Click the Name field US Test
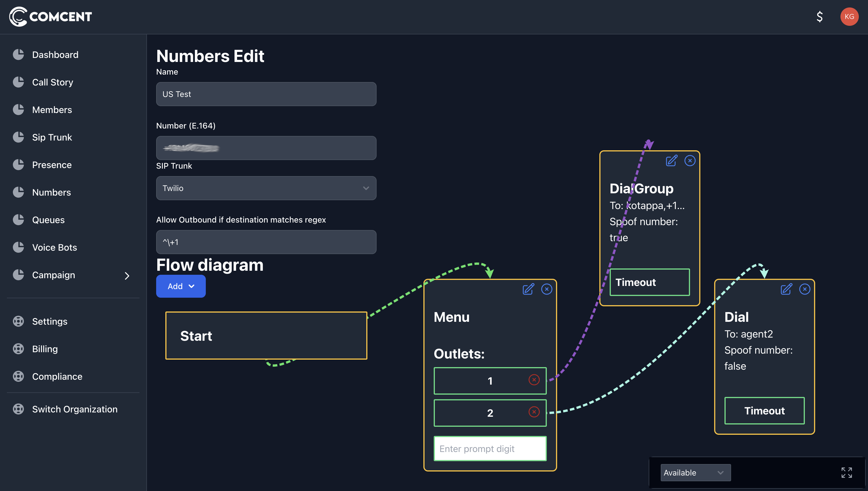The height and width of the screenshot is (491, 868). point(266,94)
